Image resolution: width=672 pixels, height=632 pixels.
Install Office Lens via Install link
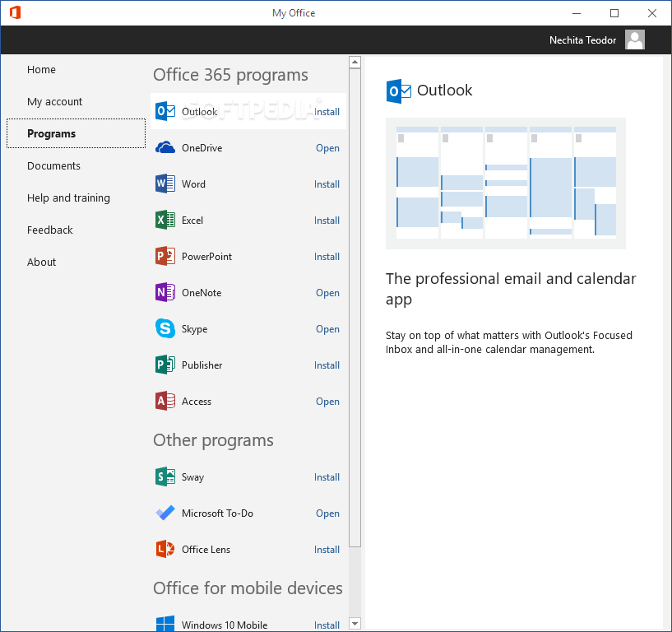[x=327, y=550]
